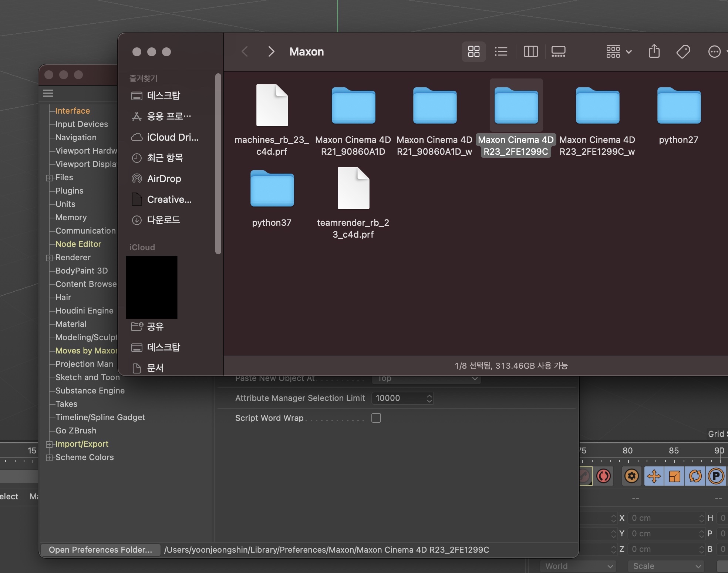This screenshot has height=573, width=728.
Task: Open the Scale mode dropdown
Action: (667, 566)
